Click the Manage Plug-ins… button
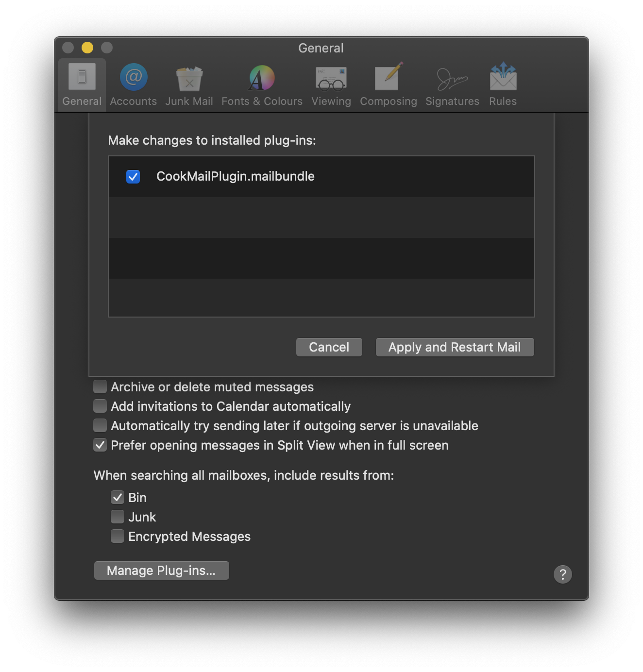Image resolution: width=643 pixels, height=672 pixels. point(162,571)
